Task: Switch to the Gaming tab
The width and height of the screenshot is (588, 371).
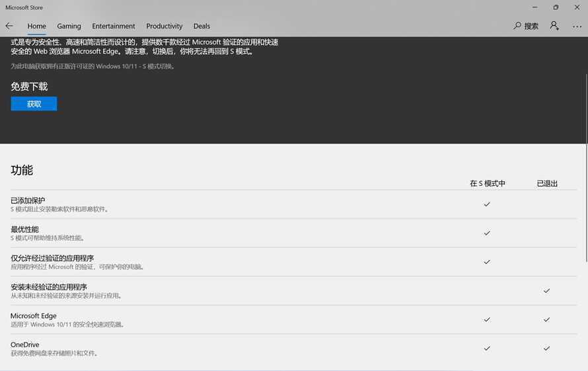Action: click(69, 26)
